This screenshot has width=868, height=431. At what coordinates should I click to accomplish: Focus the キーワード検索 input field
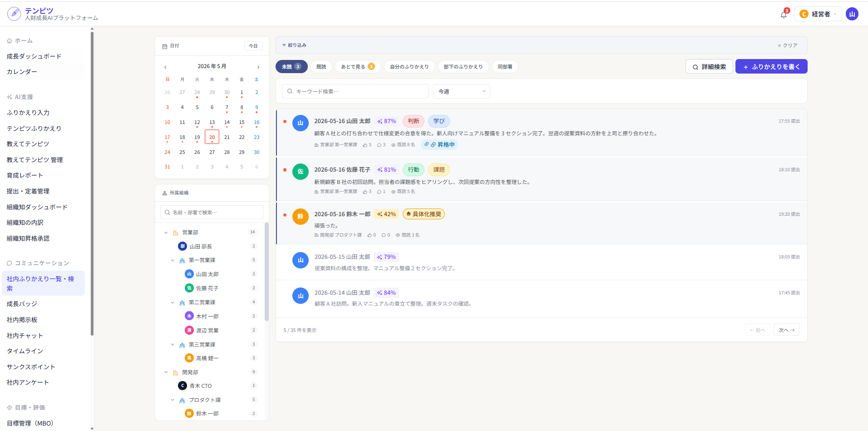click(x=355, y=91)
